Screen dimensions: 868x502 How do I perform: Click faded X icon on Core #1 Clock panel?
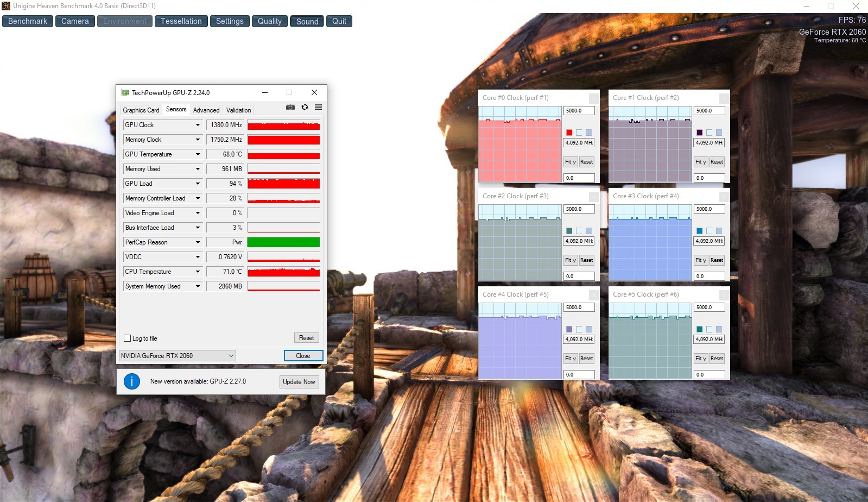coord(725,98)
